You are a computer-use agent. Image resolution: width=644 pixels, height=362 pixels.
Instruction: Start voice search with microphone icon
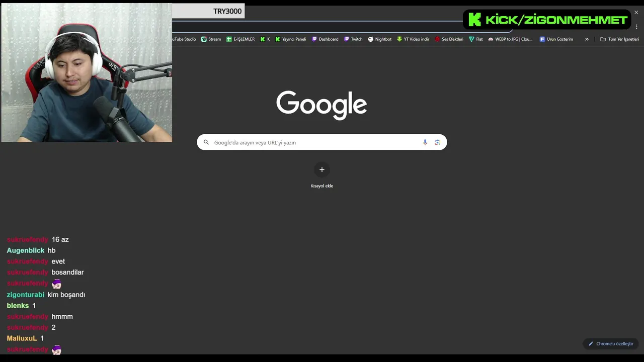coord(425,142)
